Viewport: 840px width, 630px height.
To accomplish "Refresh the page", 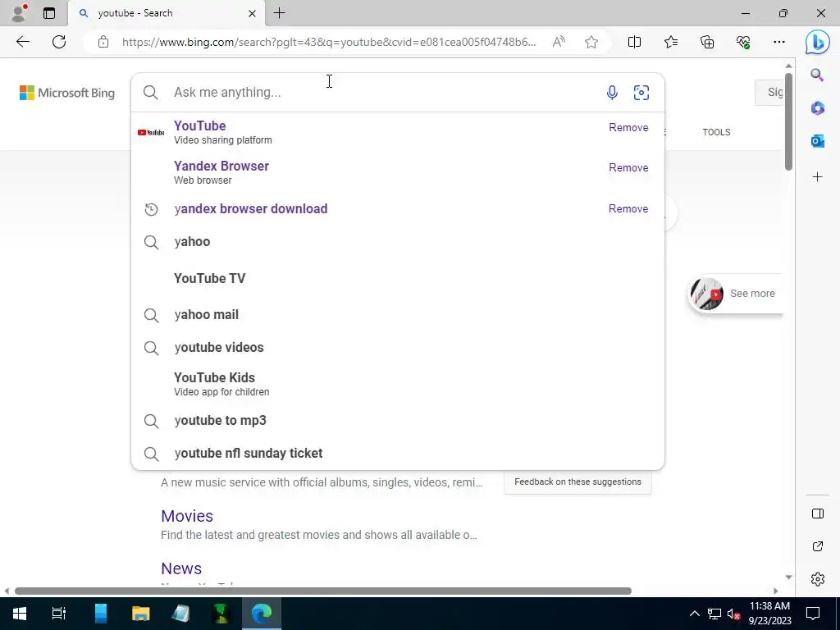I will click(x=59, y=42).
